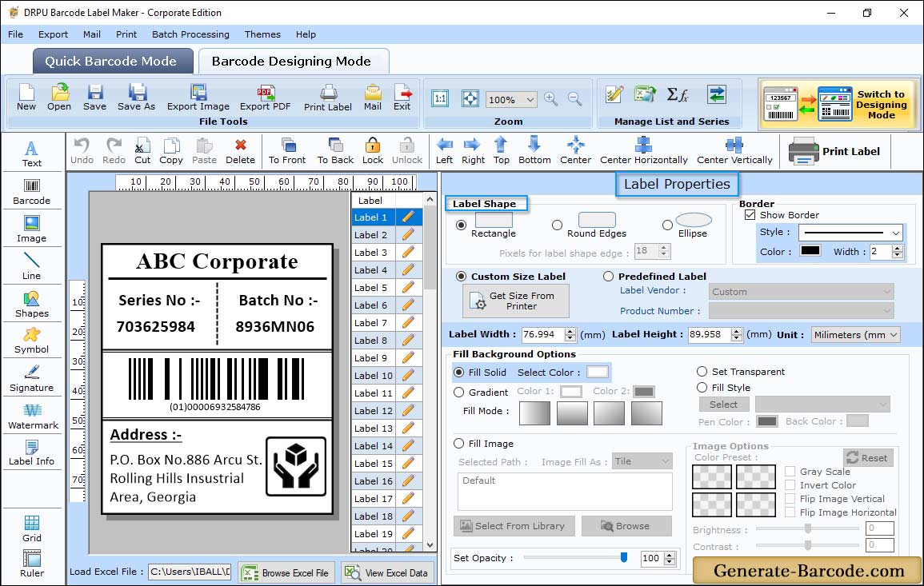Open the Mail tool
This screenshot has width=924, height=586.
[x=373, y=98]
